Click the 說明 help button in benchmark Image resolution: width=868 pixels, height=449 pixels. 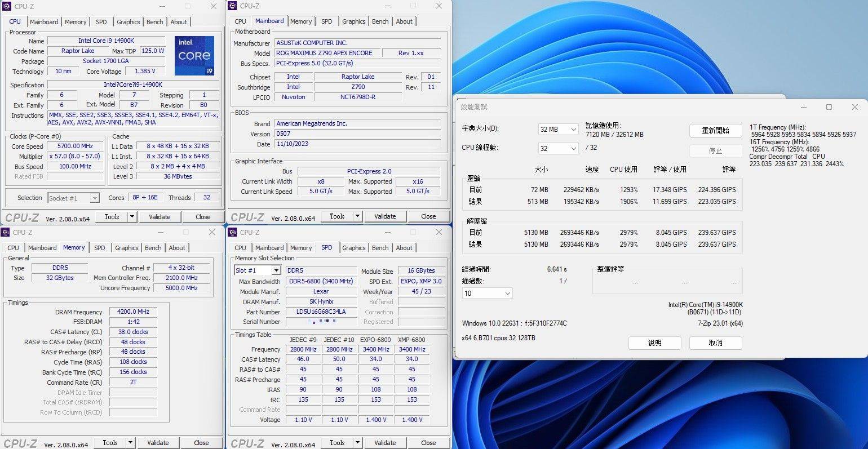655,343
